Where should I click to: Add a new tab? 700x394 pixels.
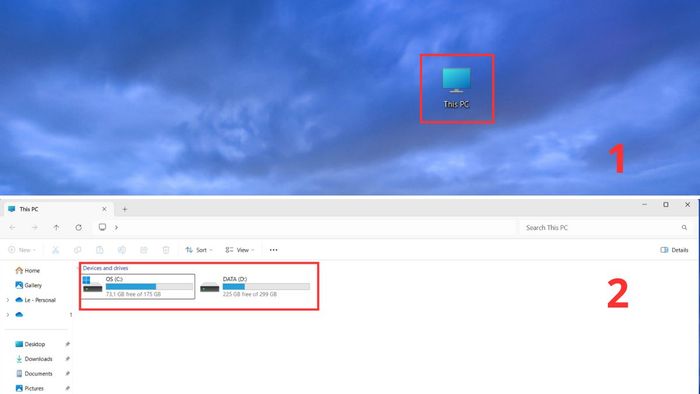(x=125, y=209)
